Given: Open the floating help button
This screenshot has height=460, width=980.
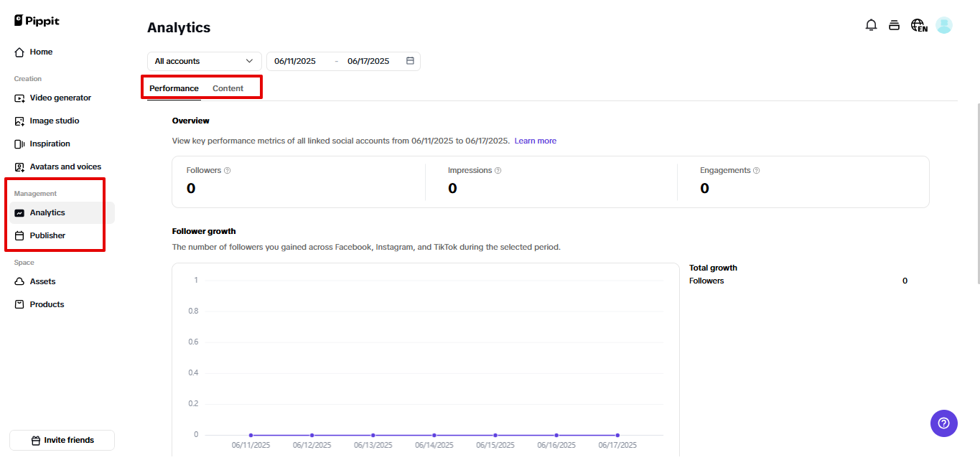Looking at the screenshot, I should point(943,423).
